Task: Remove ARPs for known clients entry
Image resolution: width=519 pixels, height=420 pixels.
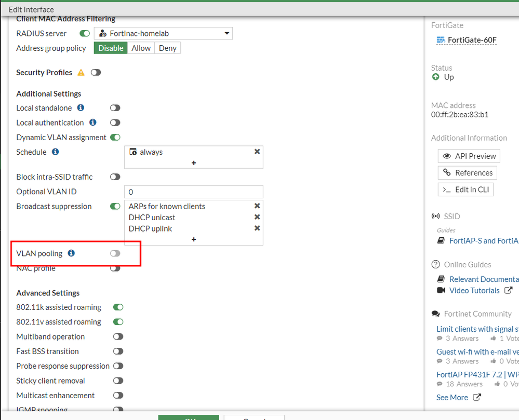Action: 257,206
